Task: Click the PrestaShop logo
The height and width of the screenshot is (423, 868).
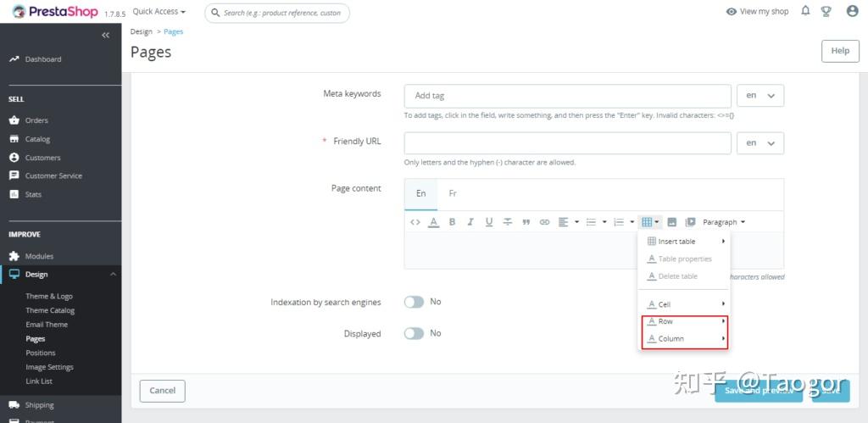Action: pos(55,12)
